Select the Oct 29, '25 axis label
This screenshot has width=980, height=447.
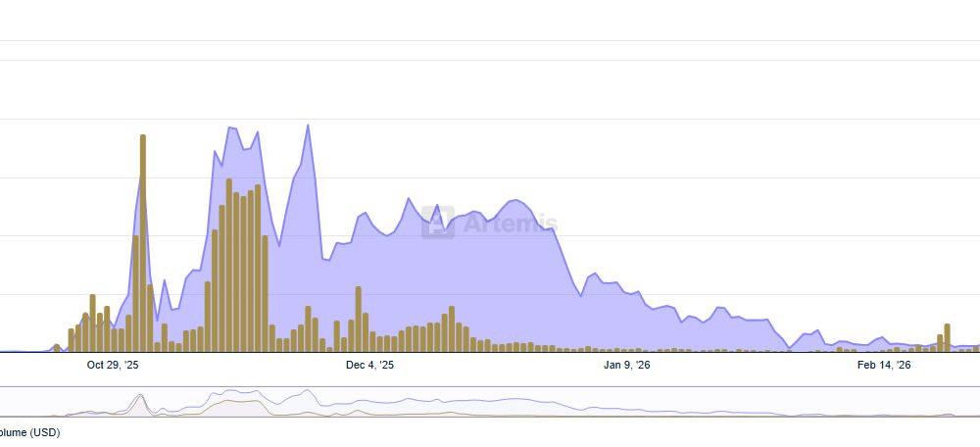point(113,366)
